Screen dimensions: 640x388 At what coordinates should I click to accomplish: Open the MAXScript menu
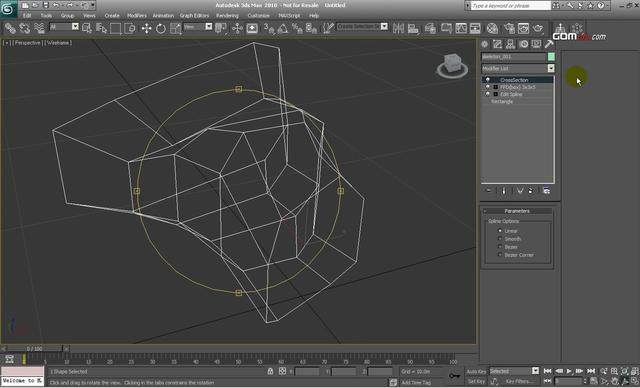289,16
